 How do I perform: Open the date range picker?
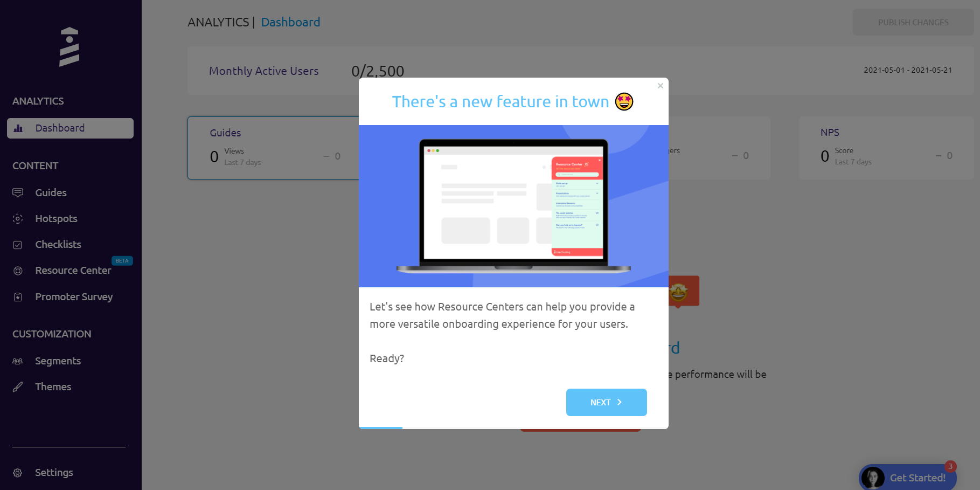click(908, 70)
